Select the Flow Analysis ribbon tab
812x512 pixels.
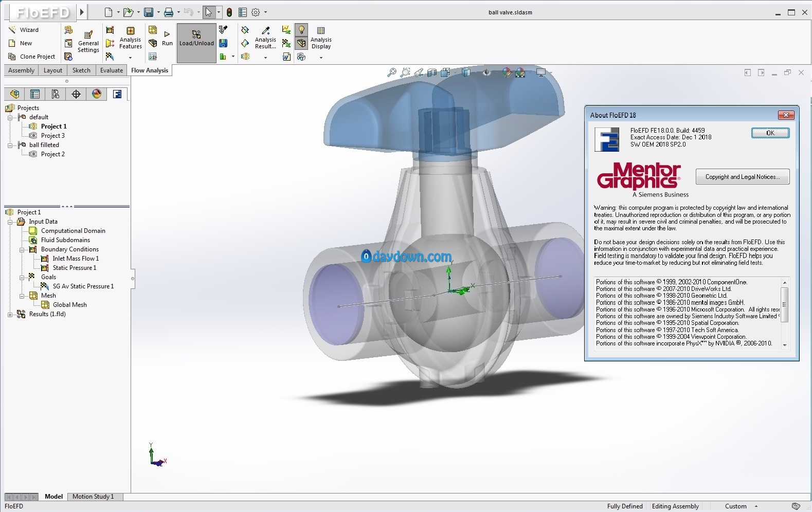150,70
